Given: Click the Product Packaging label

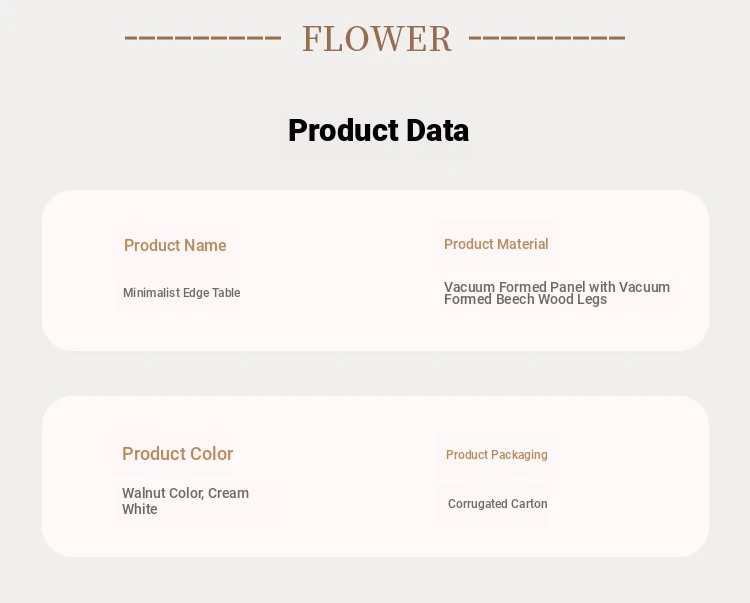Looking at the screenshot, I should [x=496, y=455].
